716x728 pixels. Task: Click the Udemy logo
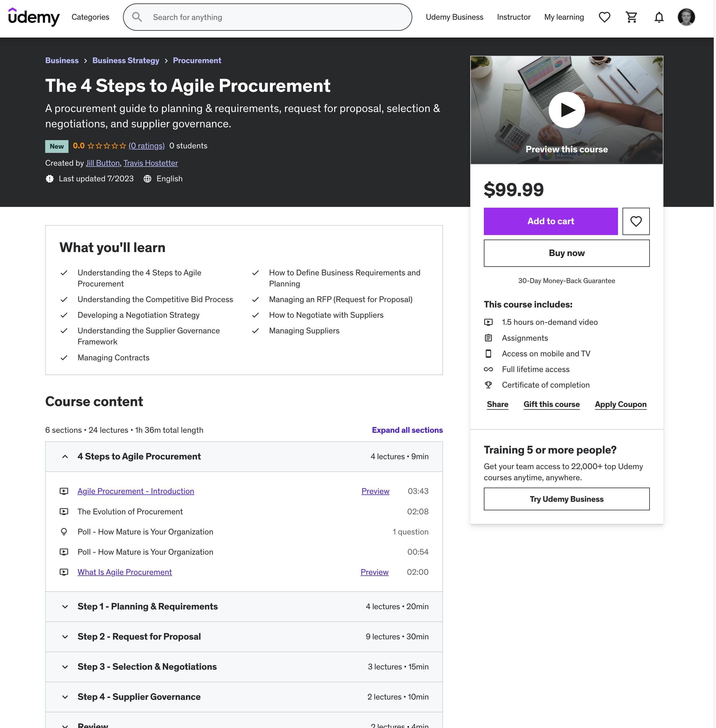[x=34, y=17]
